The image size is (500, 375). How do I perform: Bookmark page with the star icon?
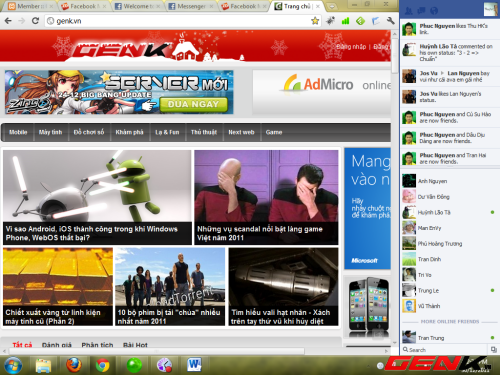click(x=315, y=21)
